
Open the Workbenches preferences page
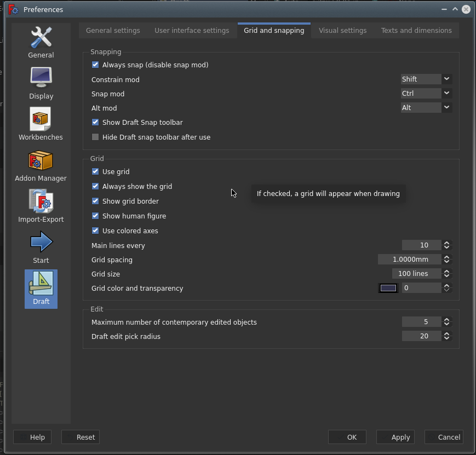41,124
